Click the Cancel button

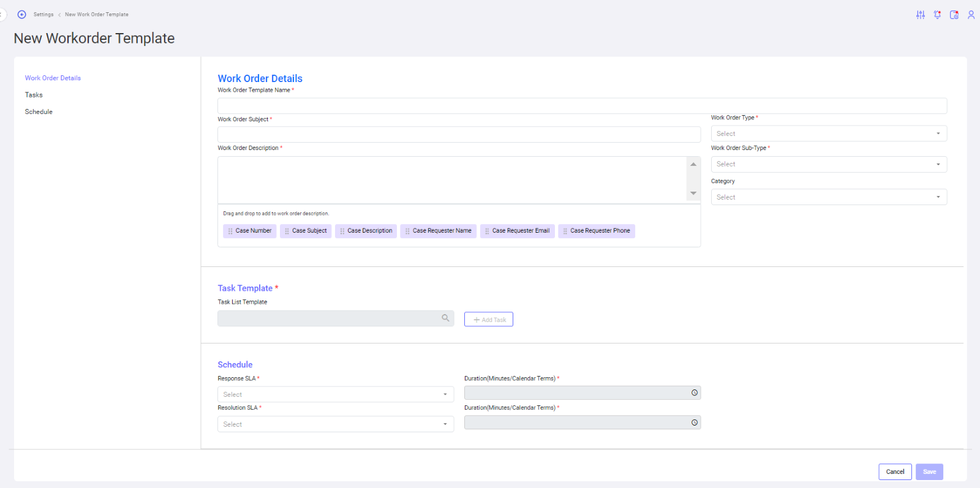pos(895,472)
